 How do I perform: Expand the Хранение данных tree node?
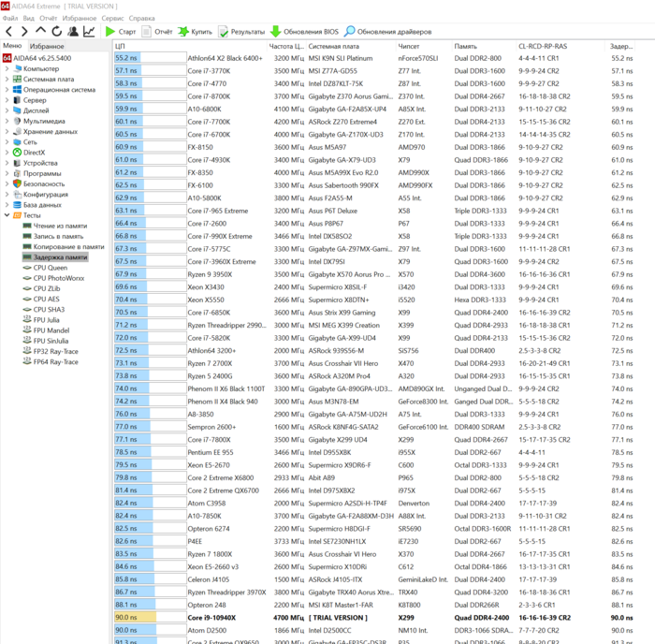pyautogui.click(x=7, y=131)
